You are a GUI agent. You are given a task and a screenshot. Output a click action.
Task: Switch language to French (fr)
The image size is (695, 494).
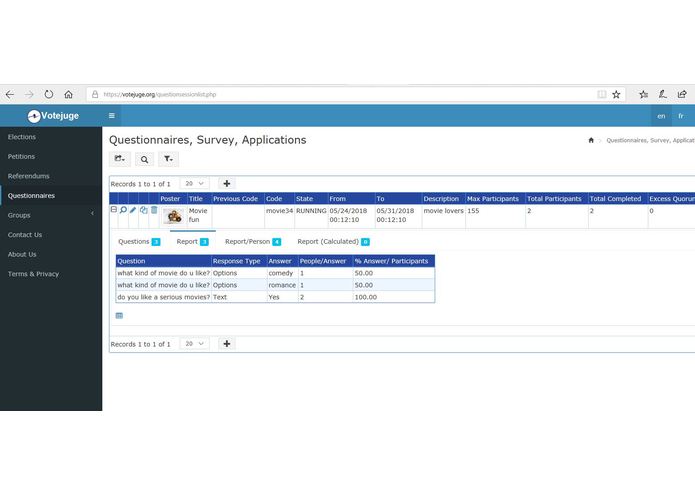(x=681, y=116)
